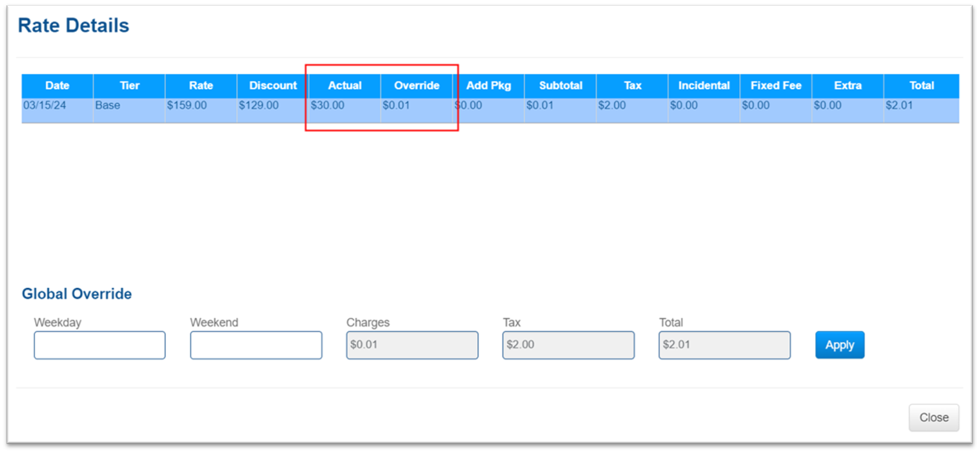980x453 pixels.
Task: Select the Tax field showing $2.00
Action: click(x=568, y=345)
